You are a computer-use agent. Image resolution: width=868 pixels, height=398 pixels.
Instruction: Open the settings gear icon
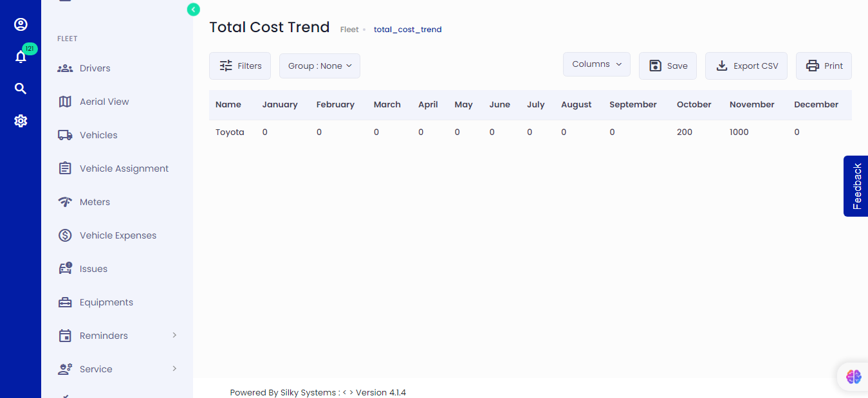21,121
